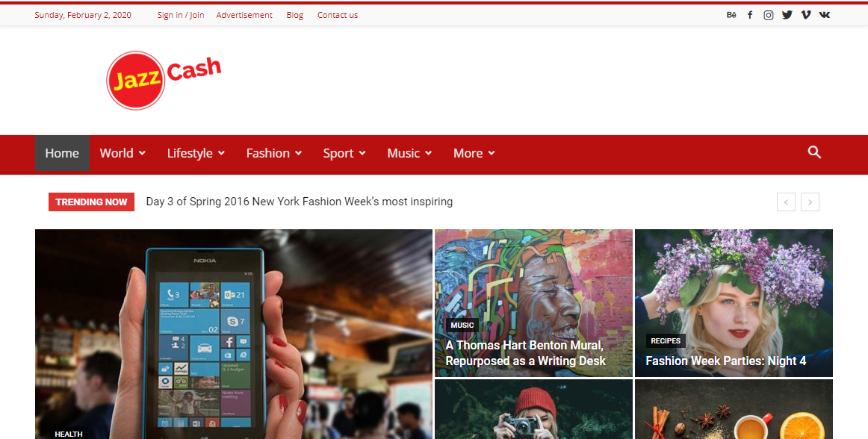Open the Vimeo social icon
Screen dimensions: 868x439
click(x=805, y=15)
